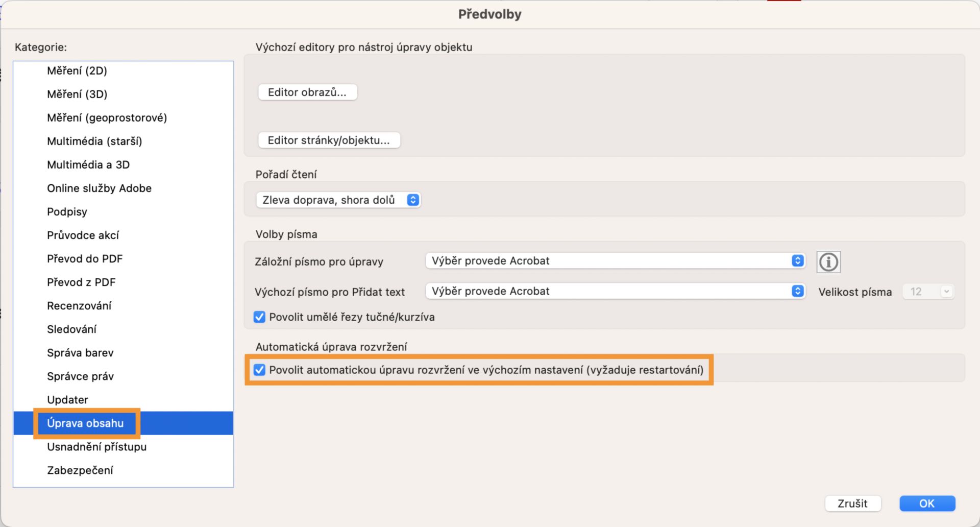Click the Editor stránky/objektu button
This screenshot has width=980, height=527.
tap(329, 140)
